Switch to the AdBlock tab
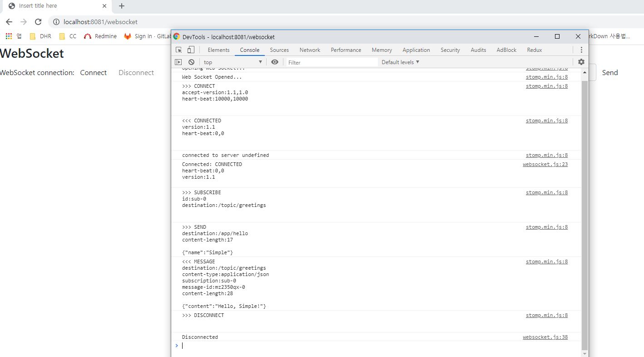This screenshot has width=644, height=357. pos(506,50)
